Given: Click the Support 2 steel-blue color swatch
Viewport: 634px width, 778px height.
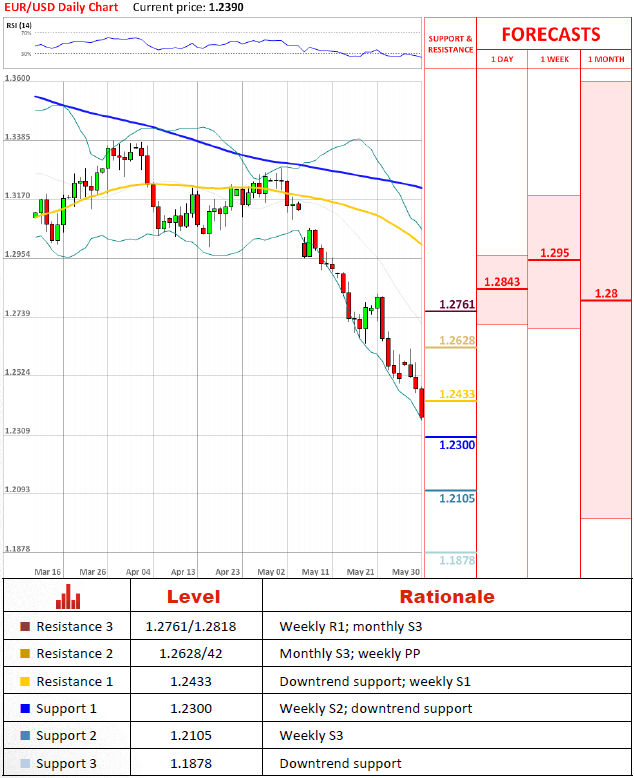Looking at the screenshot, I should [25, 735].
